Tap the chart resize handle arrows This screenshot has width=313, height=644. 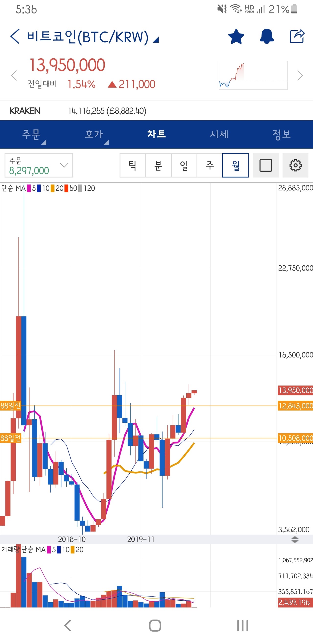295,539
